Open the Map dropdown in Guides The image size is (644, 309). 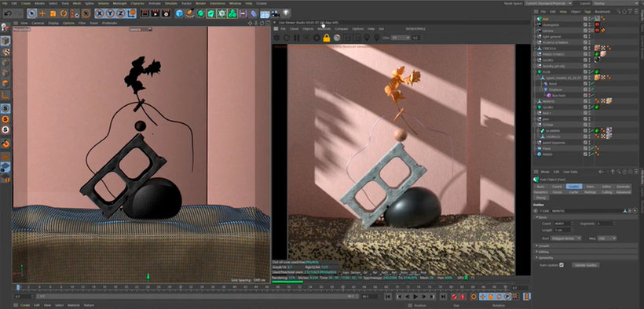click(607, 238)
